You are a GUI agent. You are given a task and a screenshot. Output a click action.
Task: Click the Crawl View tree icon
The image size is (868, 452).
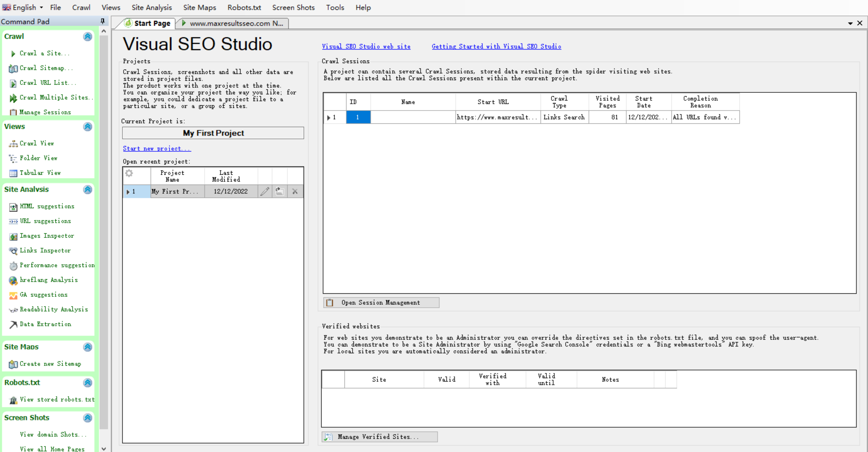pyautogui.click(x=13, y=144)
